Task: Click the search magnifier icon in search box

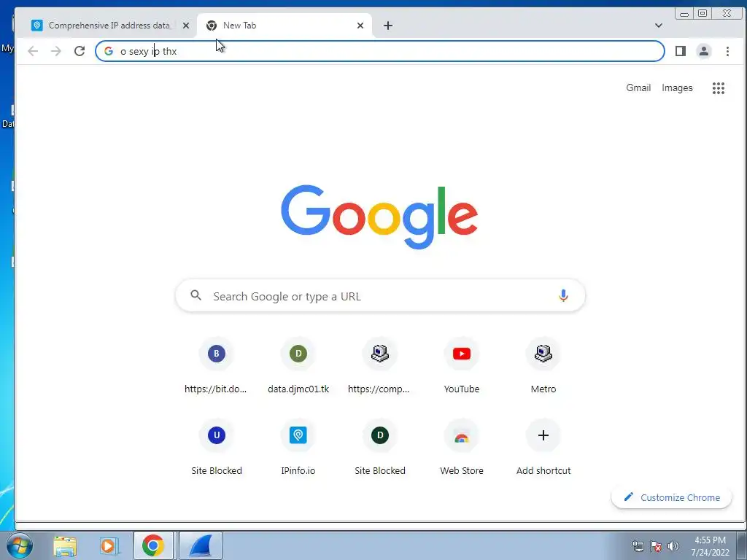Action: tap(196, 295)
